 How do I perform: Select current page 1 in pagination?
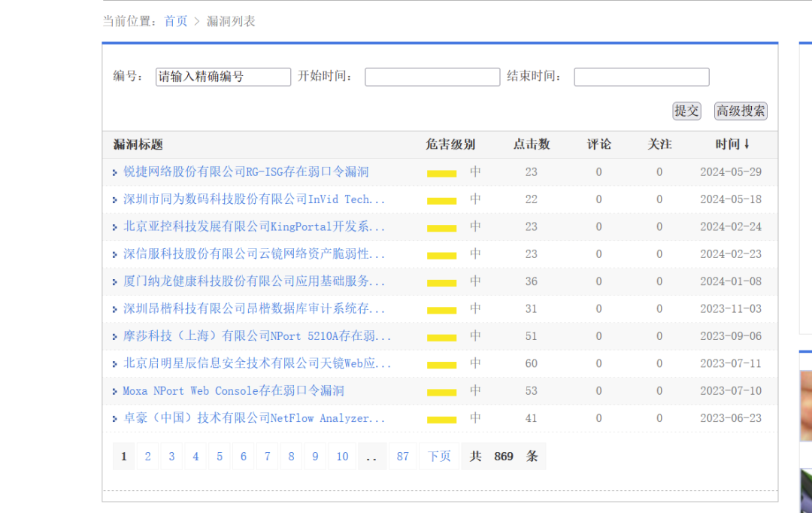(x=124, y=457)
